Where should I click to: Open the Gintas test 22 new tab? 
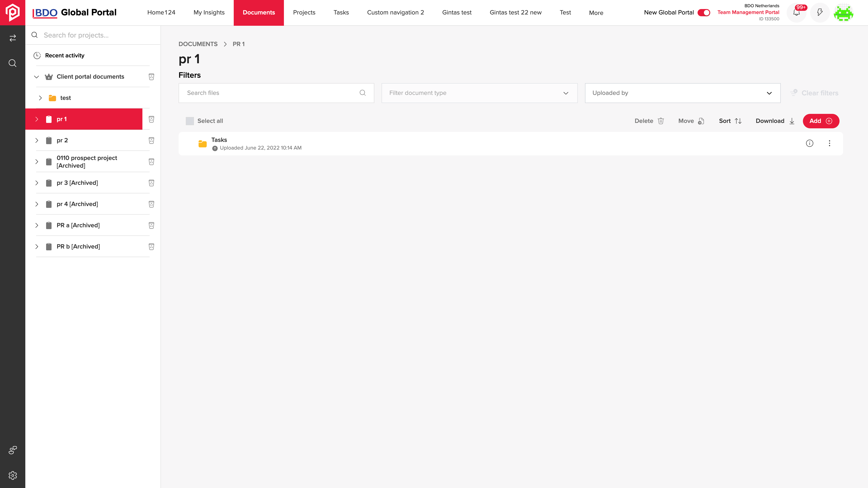pos(515,12)
